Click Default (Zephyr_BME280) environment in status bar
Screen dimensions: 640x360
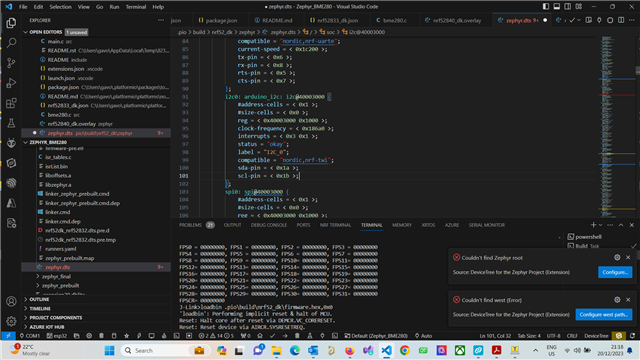tap(376, 336)
